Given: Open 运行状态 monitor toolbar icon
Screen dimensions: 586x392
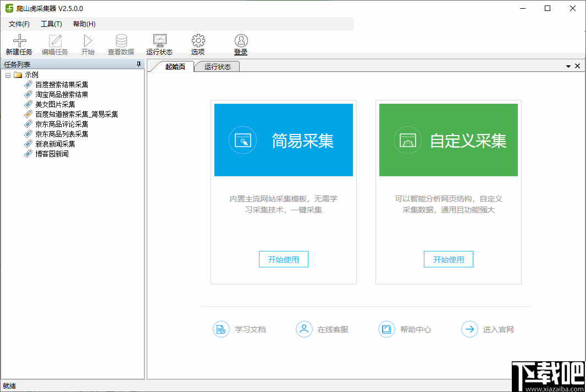Looking at the screenshot, I should point(159,40).
